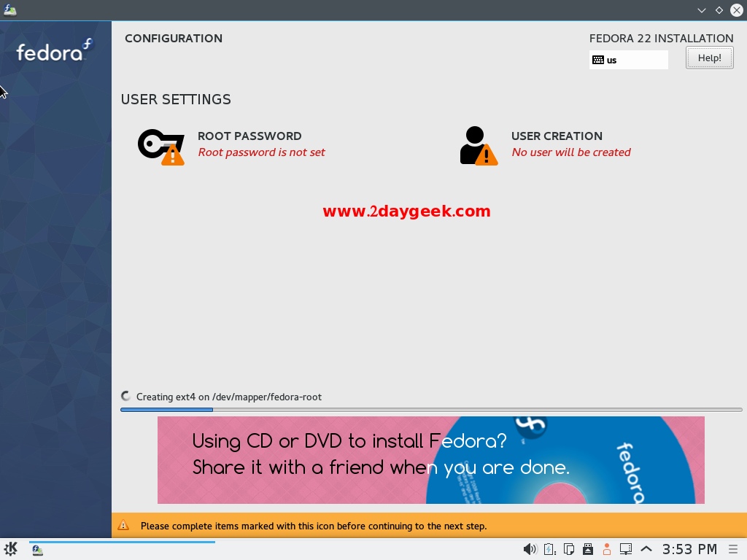
Task: Open User Creation via the person icon
Action: (x=478, y=144)
